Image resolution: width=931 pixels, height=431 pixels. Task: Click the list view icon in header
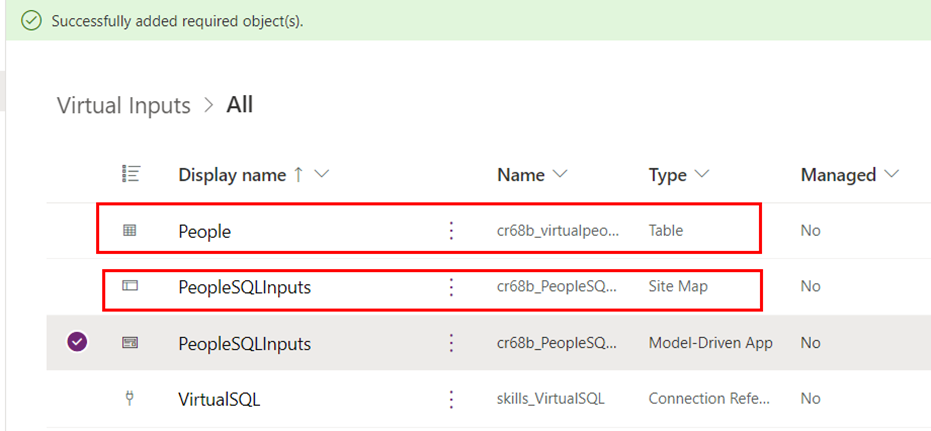pos(129,174)
